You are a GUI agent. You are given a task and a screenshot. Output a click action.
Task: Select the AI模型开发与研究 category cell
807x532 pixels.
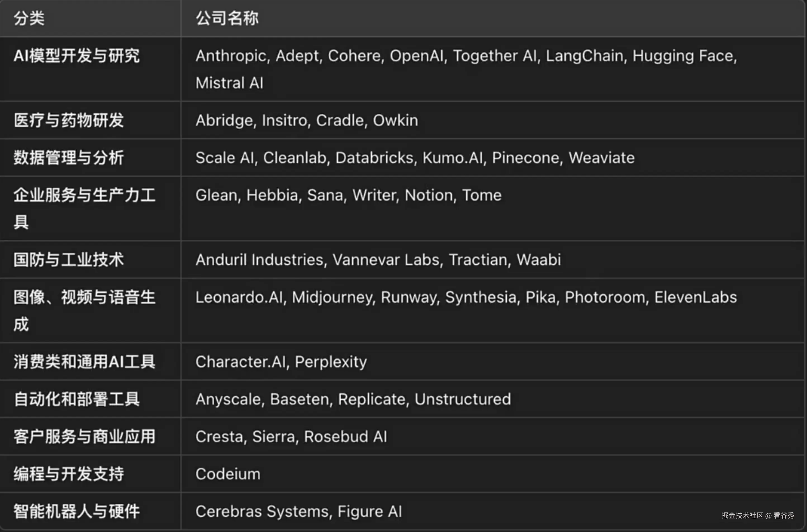90,69
